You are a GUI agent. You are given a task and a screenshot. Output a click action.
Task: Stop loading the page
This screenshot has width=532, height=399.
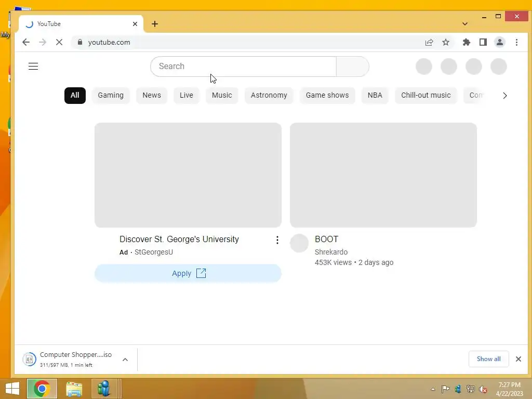tap(59, 42)
